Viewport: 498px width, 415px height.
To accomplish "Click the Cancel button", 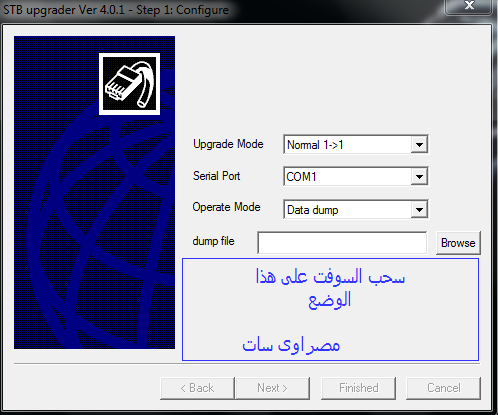I will (x=444, y=388).
